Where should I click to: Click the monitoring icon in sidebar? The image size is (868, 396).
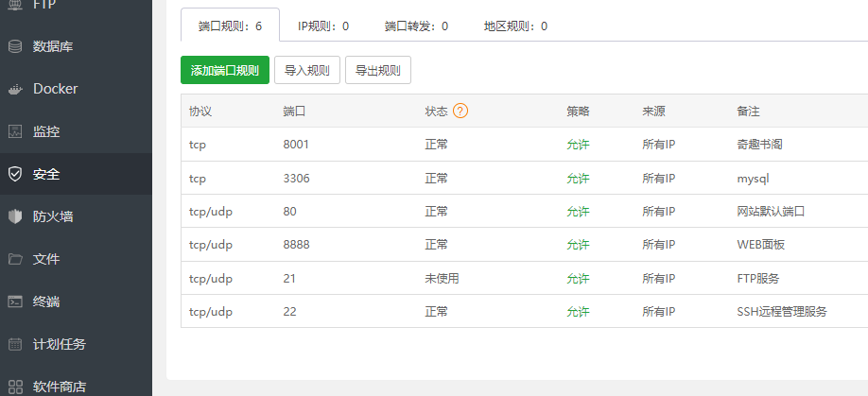coord(15,131)
